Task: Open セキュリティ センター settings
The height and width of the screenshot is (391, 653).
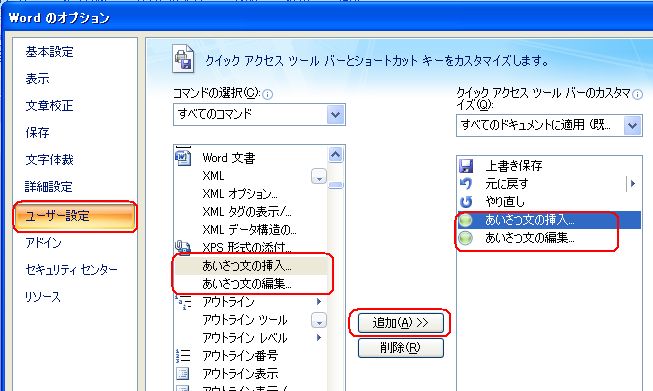Action: point(71,270)
